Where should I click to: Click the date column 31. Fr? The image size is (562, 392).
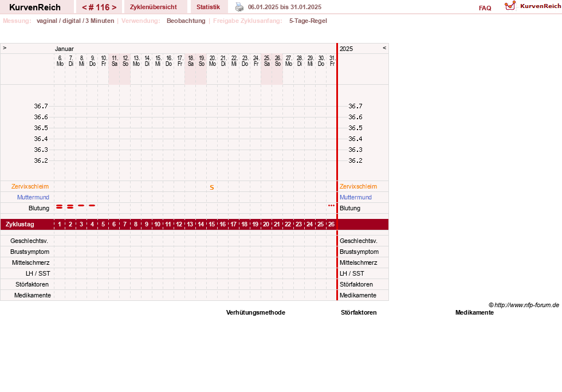332,61
